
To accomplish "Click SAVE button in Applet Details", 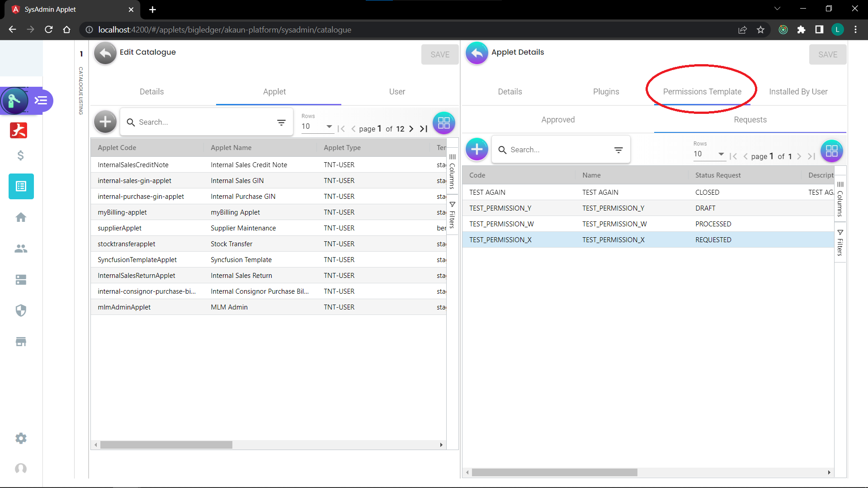I will click(827, 55).
